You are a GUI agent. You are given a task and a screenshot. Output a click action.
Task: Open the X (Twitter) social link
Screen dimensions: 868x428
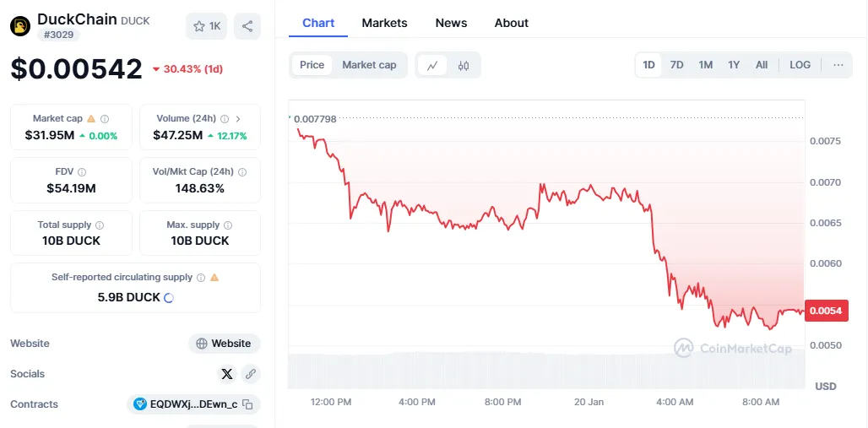(x=226, y=374)
